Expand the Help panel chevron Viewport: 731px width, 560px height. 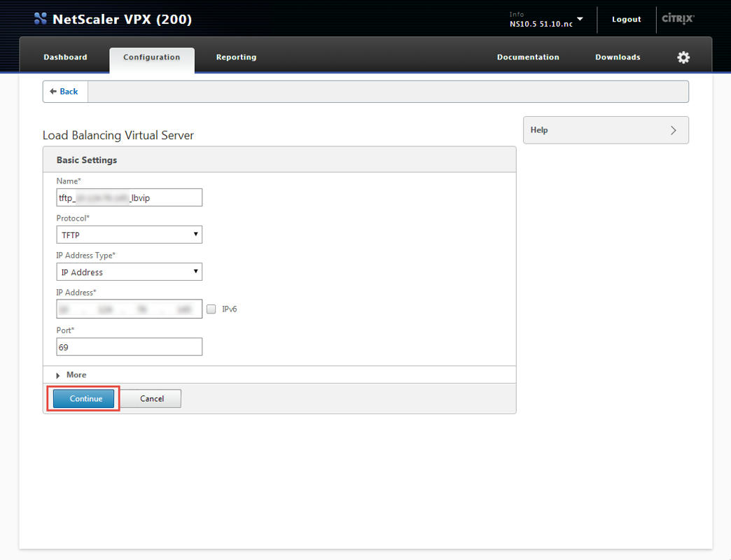[x=673, y=130]
